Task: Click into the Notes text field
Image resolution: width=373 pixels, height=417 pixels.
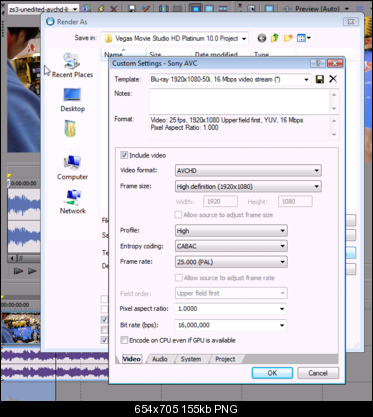Action: (x=239, y=101)
